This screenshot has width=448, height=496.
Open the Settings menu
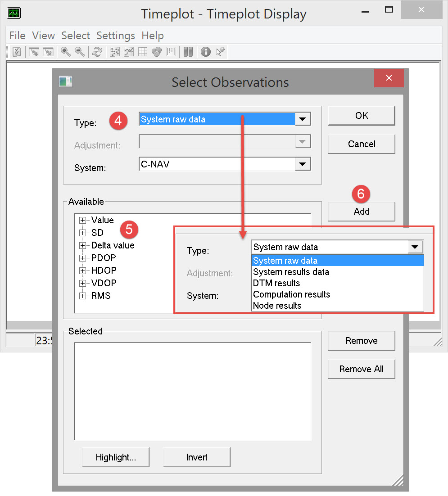pos(116,36)
